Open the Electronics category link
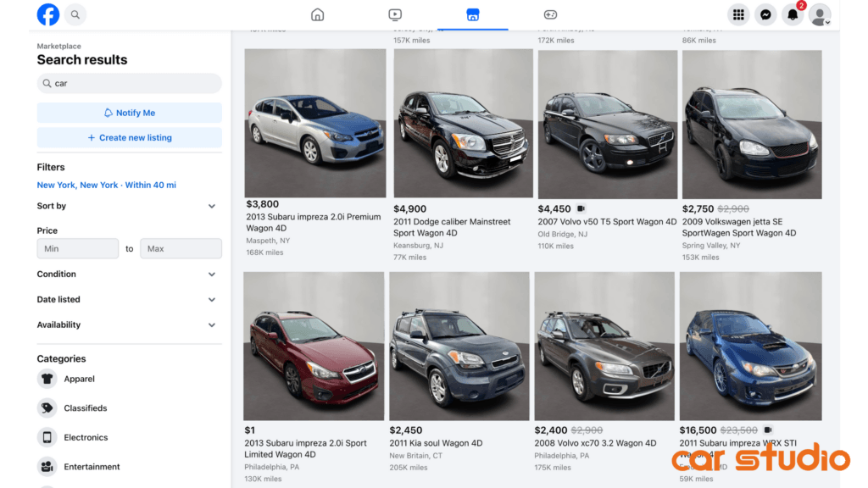This screenshot has height=488, width=868. (x=86, y=438)
